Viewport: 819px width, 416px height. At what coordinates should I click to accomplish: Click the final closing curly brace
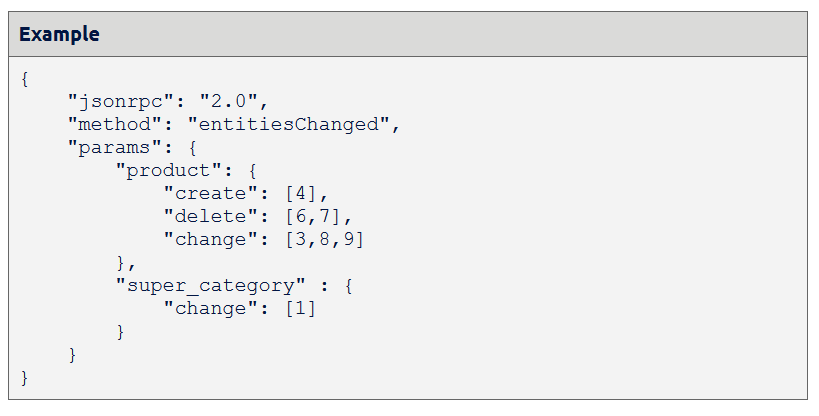click(x=25, y=377)
